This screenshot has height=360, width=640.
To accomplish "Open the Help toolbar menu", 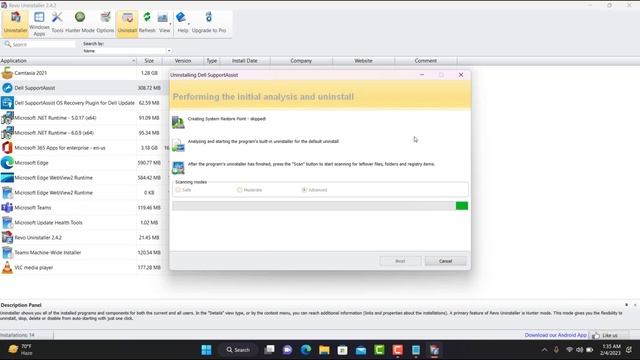I will 182,22.
